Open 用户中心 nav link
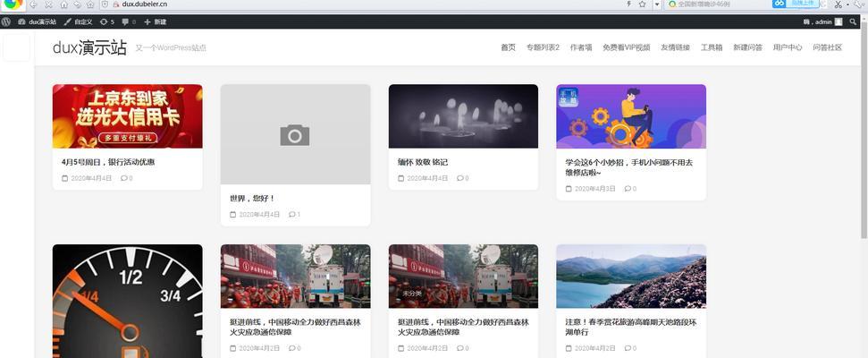 (788, 47)
